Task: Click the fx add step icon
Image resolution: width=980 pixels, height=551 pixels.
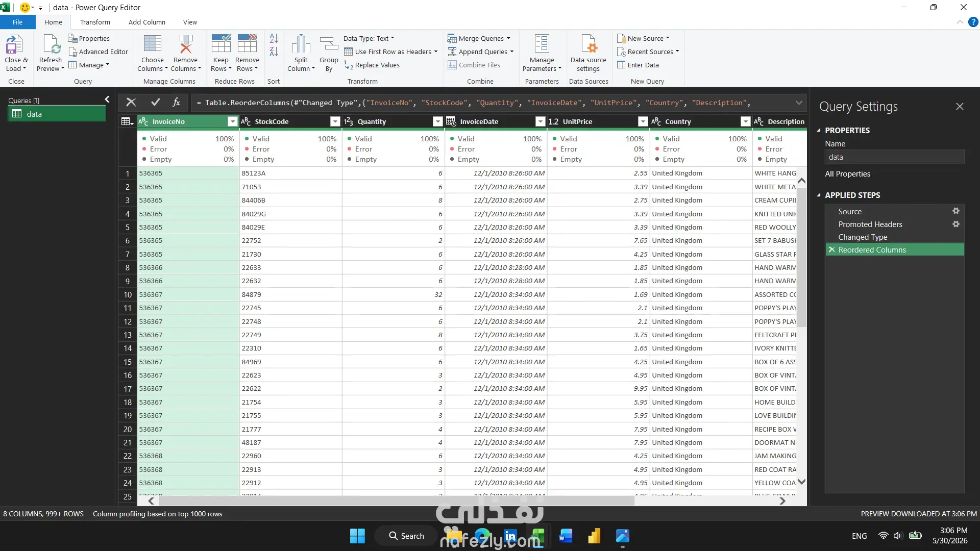Action: pos(177,103)
